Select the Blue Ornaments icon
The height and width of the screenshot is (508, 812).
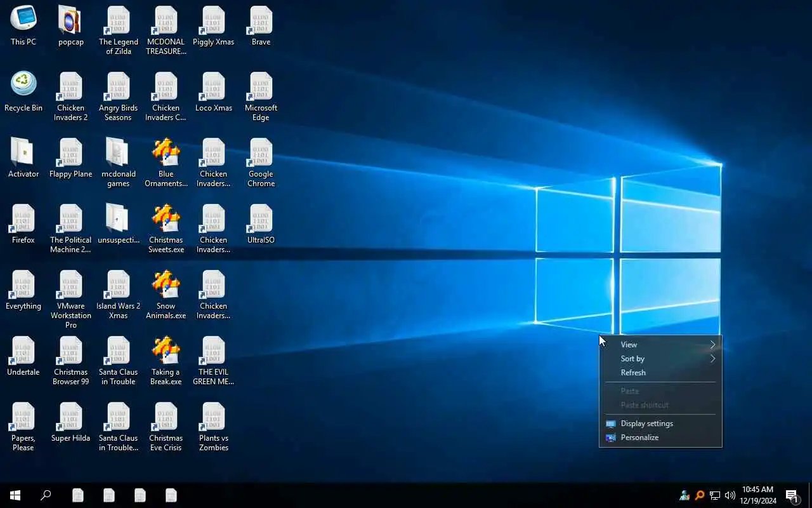pyautogui.click(x=166, y=163)
